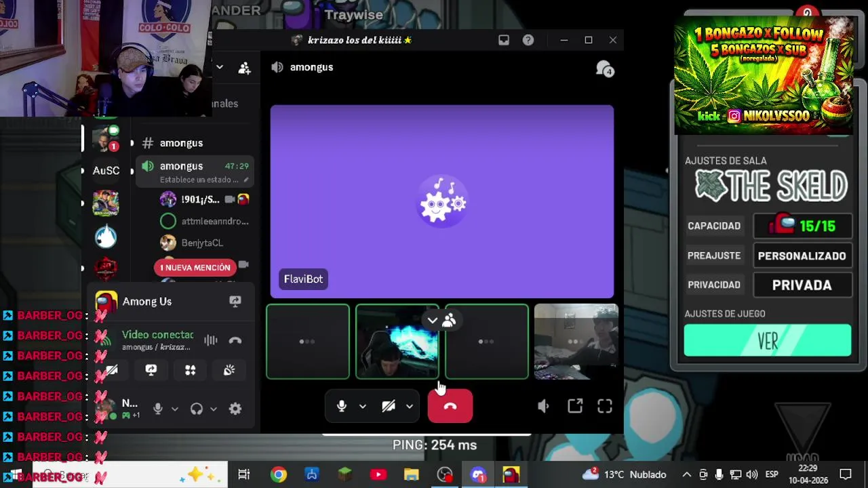Open Chrome from taskbar
This screenshot has width=868, height=488.
click(279, 474)
